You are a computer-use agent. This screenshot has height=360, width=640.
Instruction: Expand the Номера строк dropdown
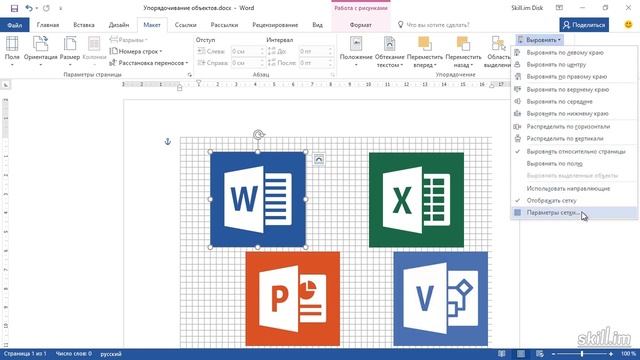pyautogui.click(x=136, y=51)
